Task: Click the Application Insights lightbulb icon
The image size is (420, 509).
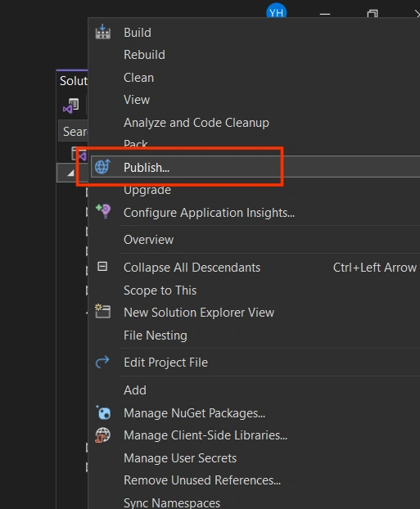Action: [x=103, y=211]
